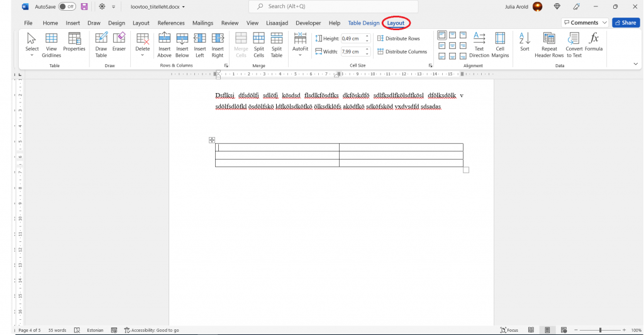Open the Comments pane

[580, 23]
